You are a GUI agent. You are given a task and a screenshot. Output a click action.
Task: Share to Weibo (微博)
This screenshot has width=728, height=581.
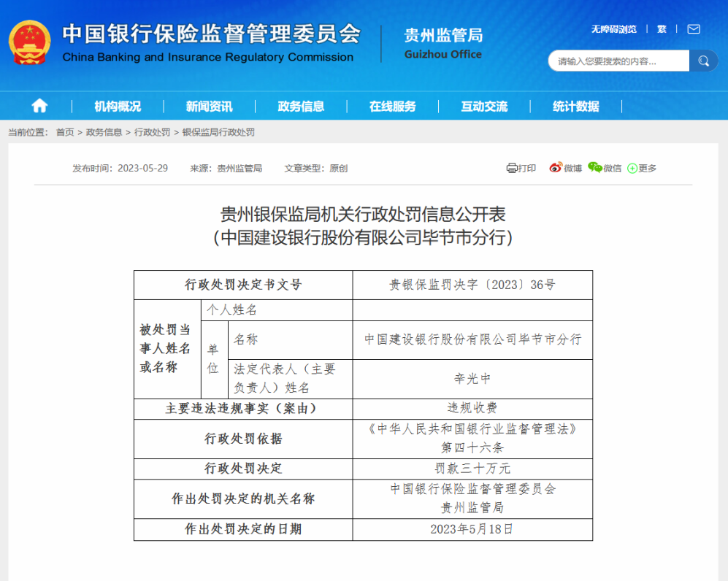pos(566,168)
